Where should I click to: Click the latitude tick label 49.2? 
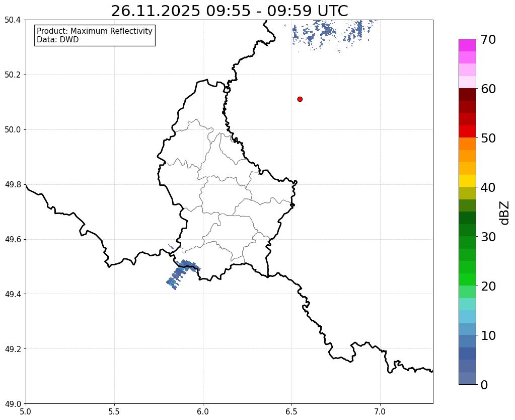pos(13,349)
